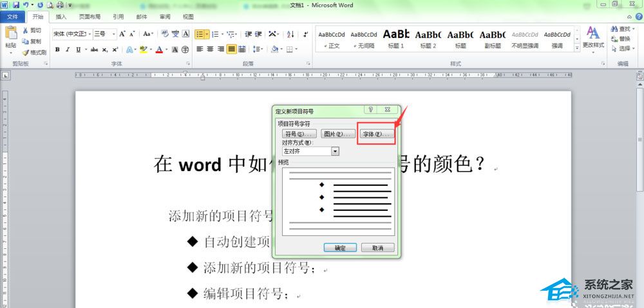644x308 pixels.
Task: Click Font Color red A button
Action: [159, 50]
